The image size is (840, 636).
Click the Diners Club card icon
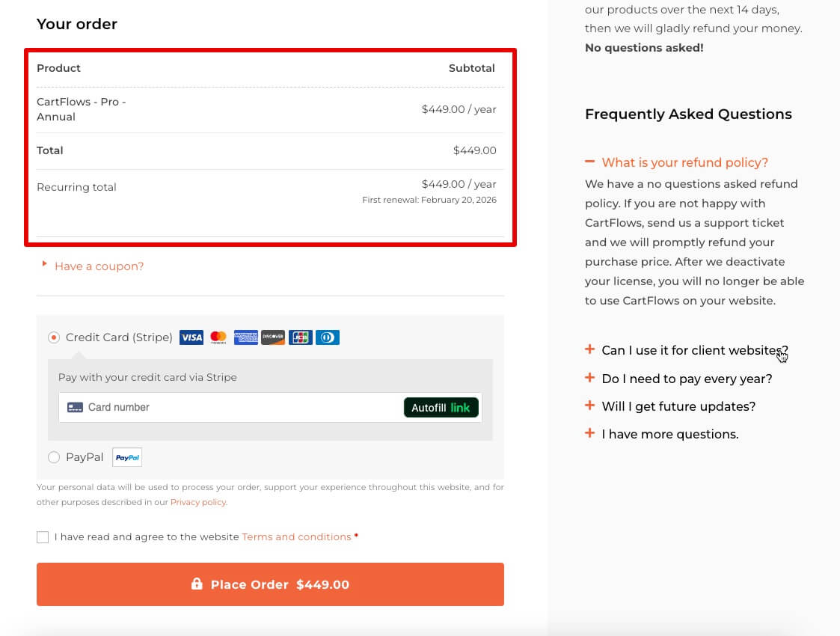pos(327,337)
